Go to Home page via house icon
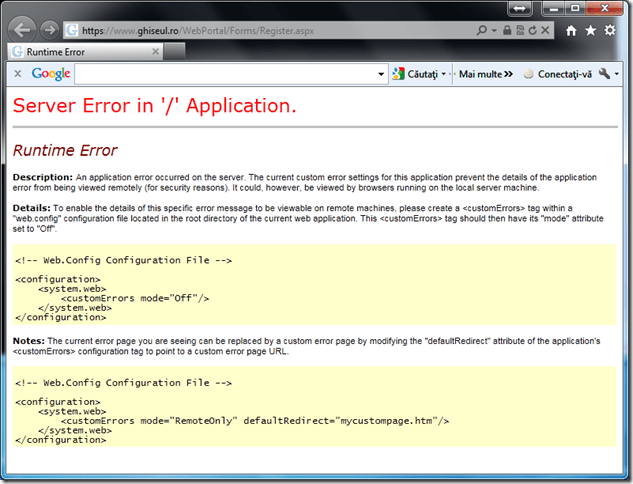The width and height of the screenshot is (633, 484). 572,31
